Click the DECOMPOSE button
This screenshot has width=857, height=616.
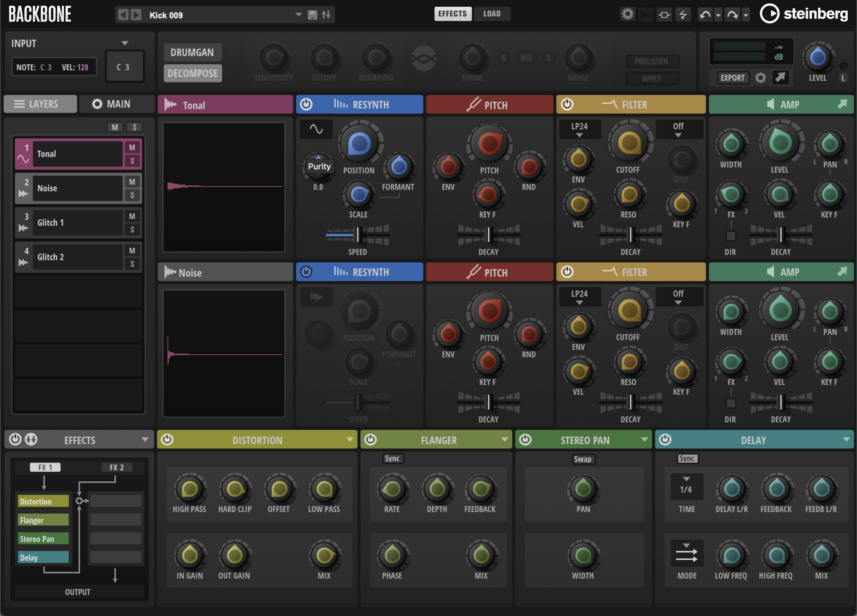[x=192, y=73]
